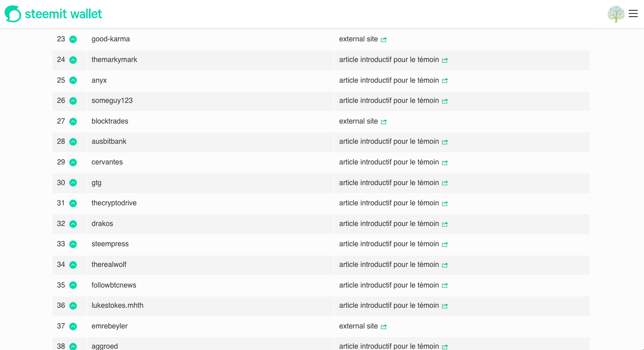Open the good-karma witness profile

pos(111,39)
